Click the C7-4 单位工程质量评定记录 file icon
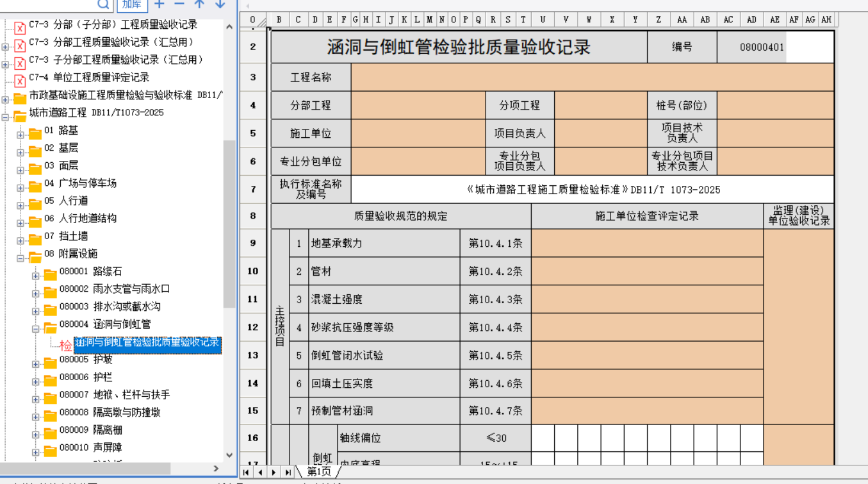 (20, 79)
